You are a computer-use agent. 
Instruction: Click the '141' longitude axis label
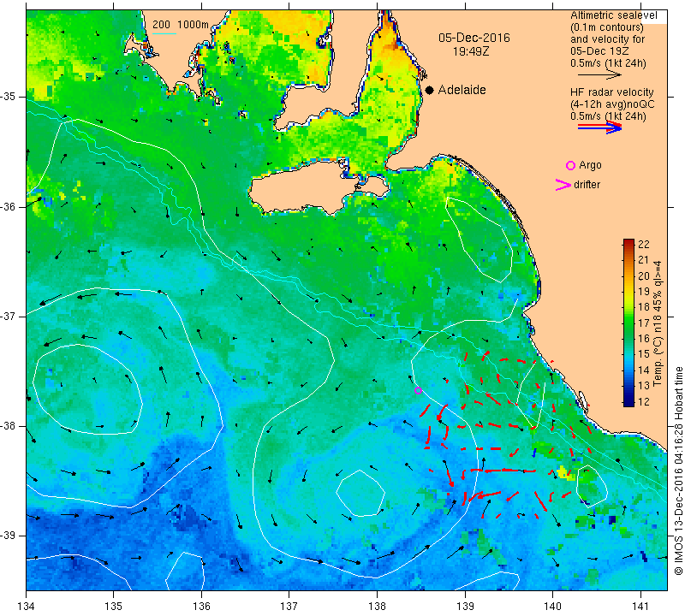point(640,607)
